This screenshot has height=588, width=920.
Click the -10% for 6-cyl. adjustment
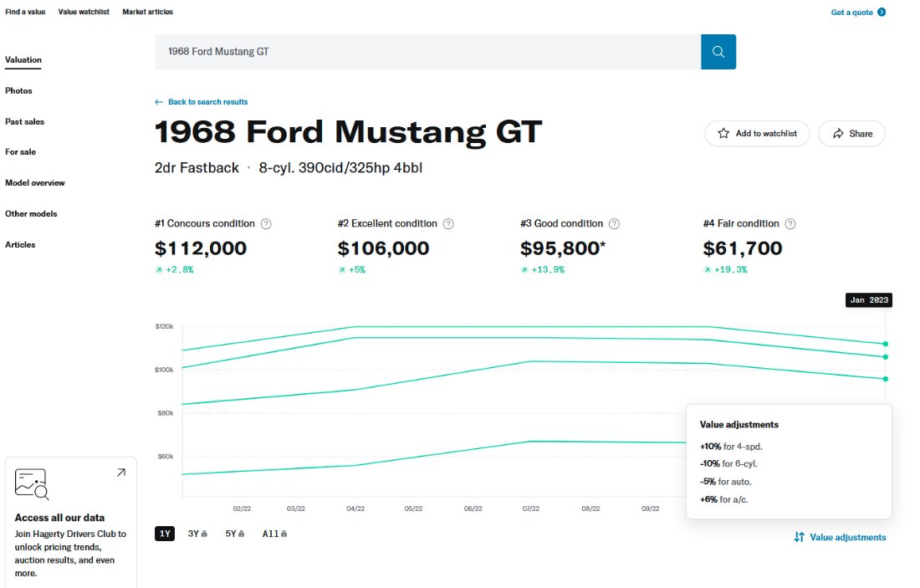pos(728,463)
